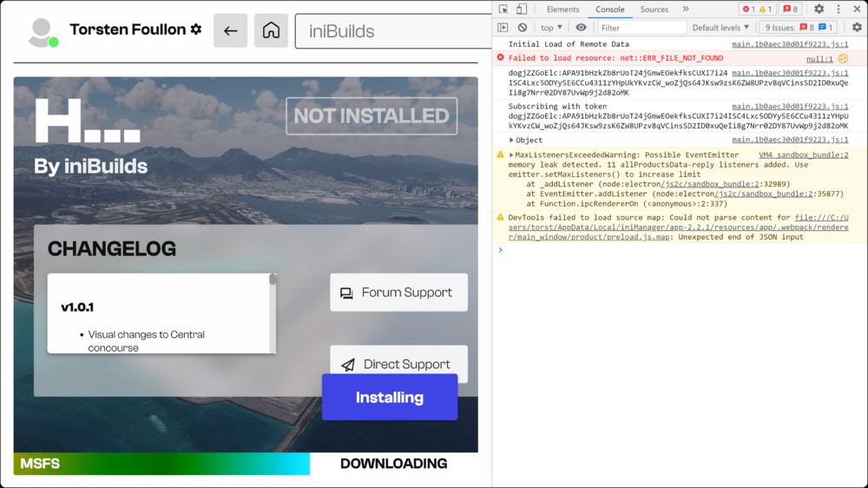
Task: Toggle the console sidebar panel
Action: (x=503, y=28)
